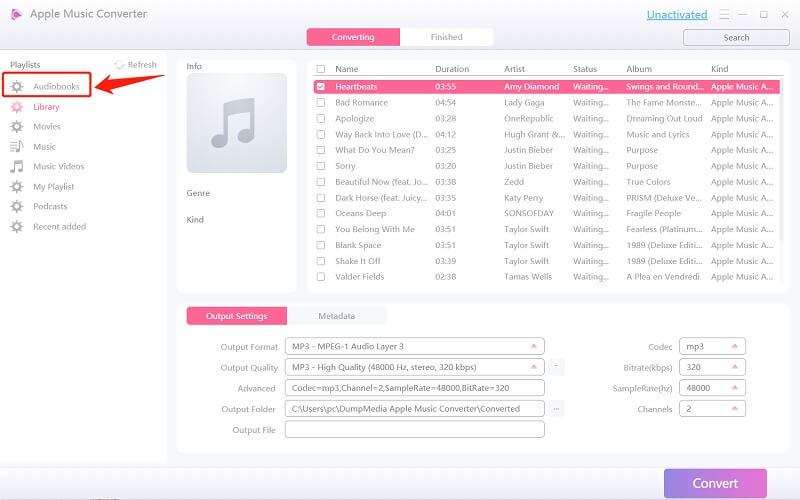Click the Amy Diamond artist cell

[531, 87]
